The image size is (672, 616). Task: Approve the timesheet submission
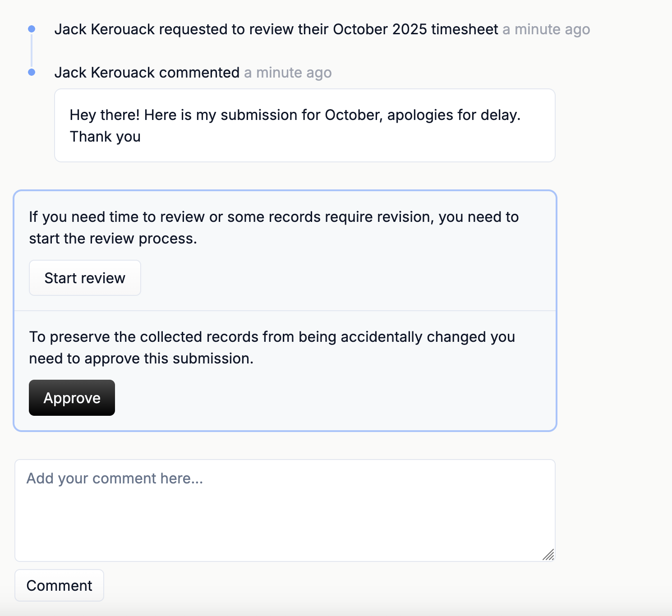pos(72,398)
